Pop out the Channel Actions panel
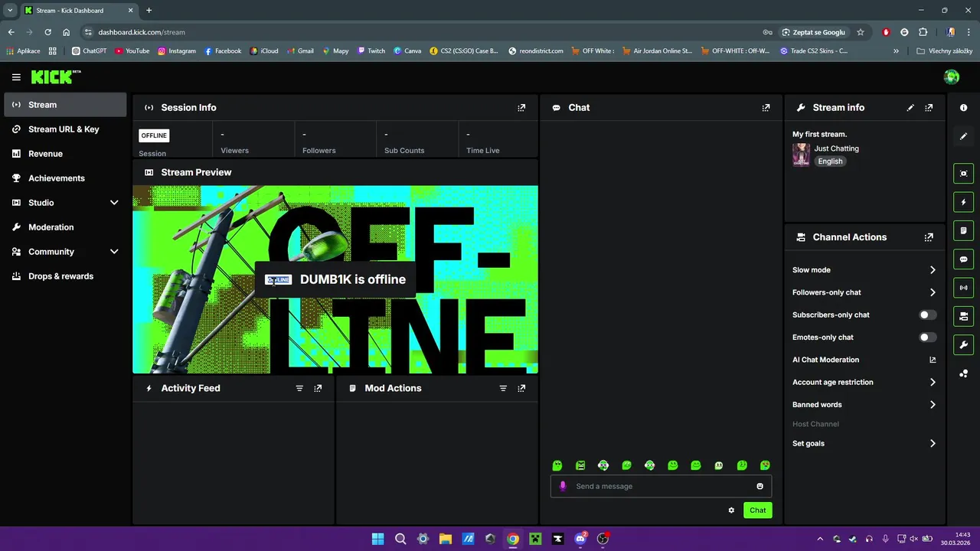The width and height of the screenshot is (980, 551). (x=929, y=237)
